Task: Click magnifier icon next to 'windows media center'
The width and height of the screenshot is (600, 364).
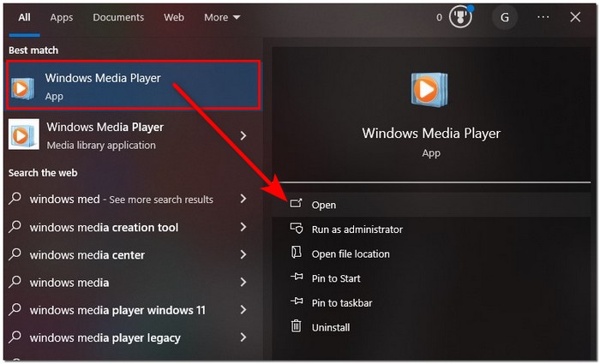Action: coord(15,254)
